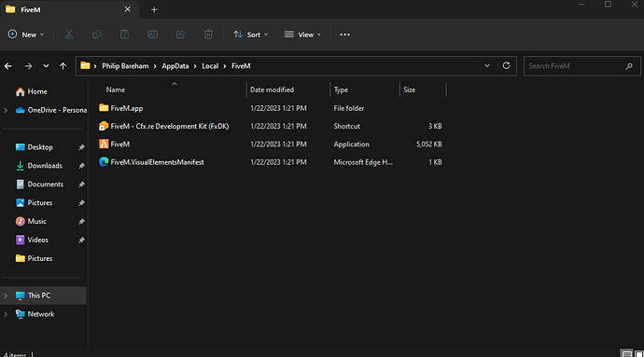644x357 pixels.
Task: Navigate to Local breadcrumb
Action: click(210, 66)
